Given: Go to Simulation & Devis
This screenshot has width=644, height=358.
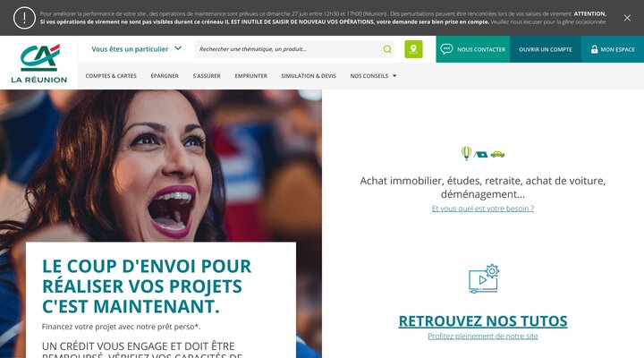Looking at the screenshot, I should tap(309, 76).
